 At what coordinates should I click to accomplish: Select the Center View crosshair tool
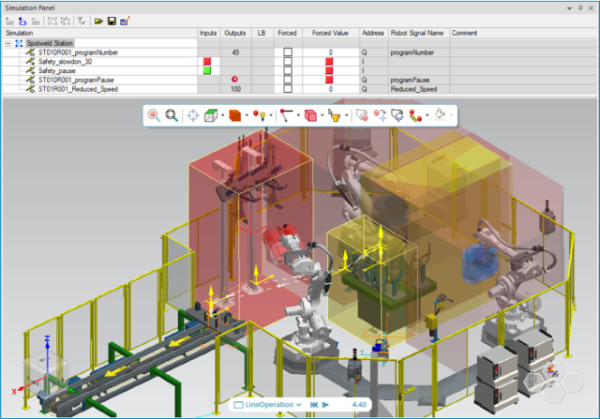click(194, 115)
